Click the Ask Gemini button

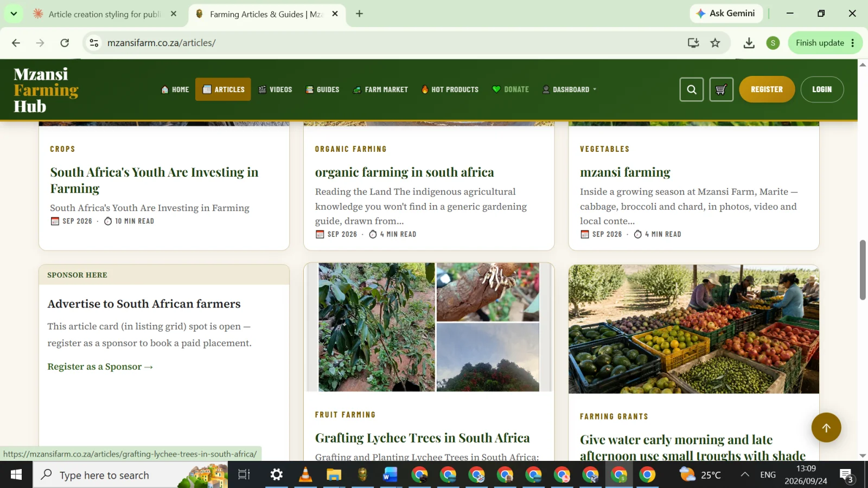coord(726,14)
